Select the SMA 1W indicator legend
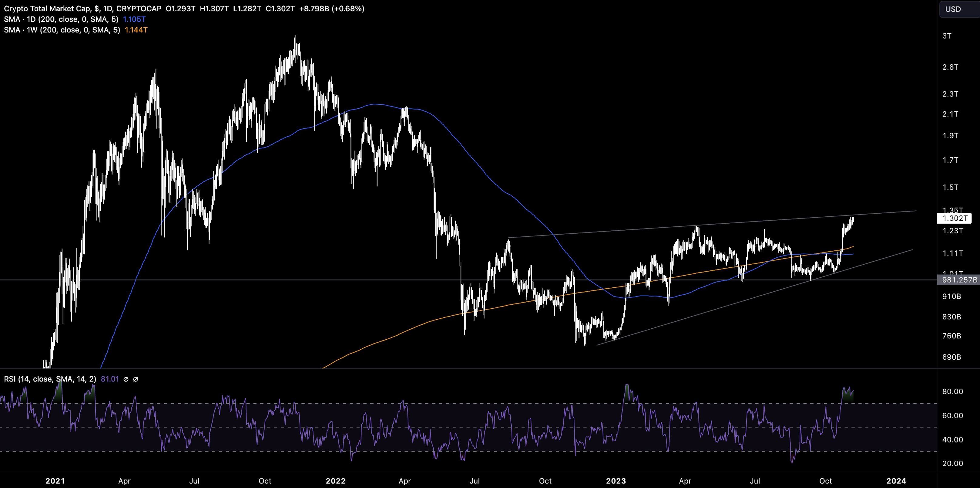 coord(62,30)
